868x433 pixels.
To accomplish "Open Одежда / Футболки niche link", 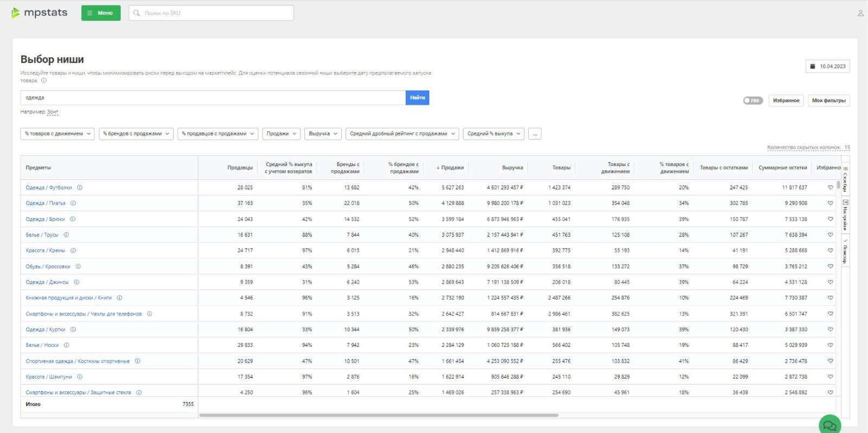I will [49, 188].
